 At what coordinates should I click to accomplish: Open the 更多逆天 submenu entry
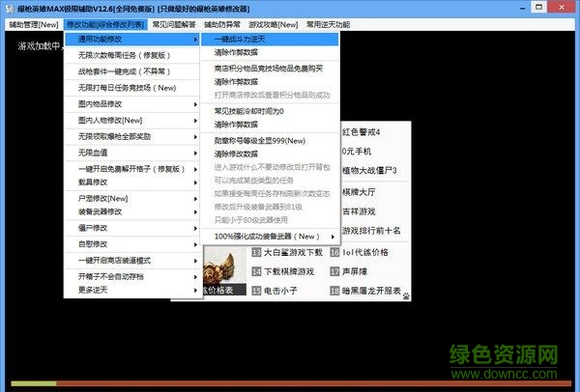click(132, 290)
